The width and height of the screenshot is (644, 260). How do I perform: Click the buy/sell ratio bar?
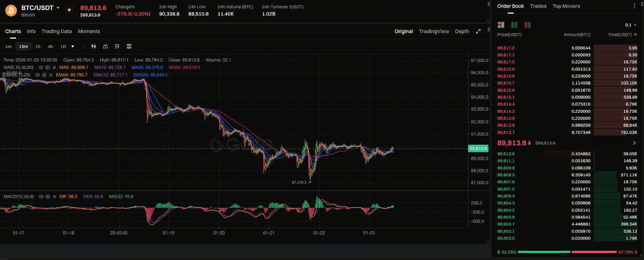click(x=567, y=252)
